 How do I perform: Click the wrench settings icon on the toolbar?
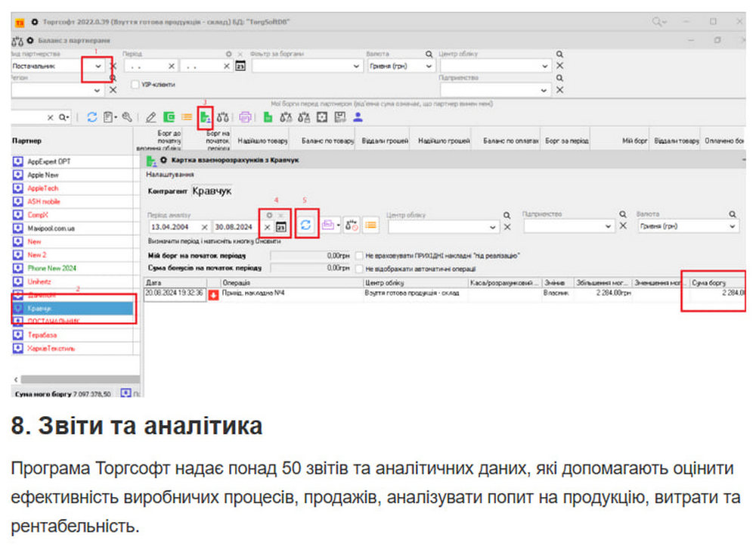point(128,116)
